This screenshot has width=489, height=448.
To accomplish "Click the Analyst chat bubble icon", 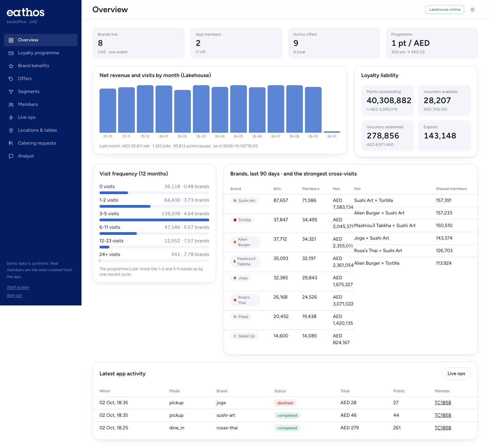I will [11, 156].
